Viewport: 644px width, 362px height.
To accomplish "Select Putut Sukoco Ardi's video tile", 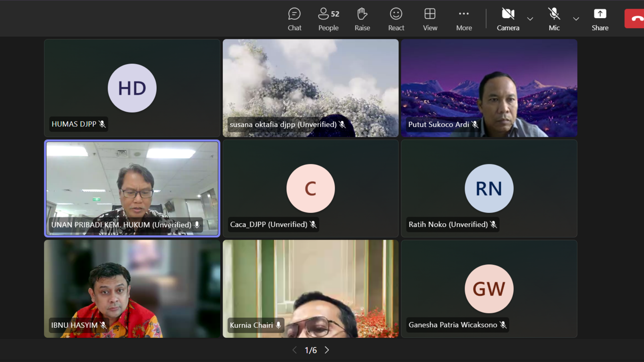I will point(489,88).
